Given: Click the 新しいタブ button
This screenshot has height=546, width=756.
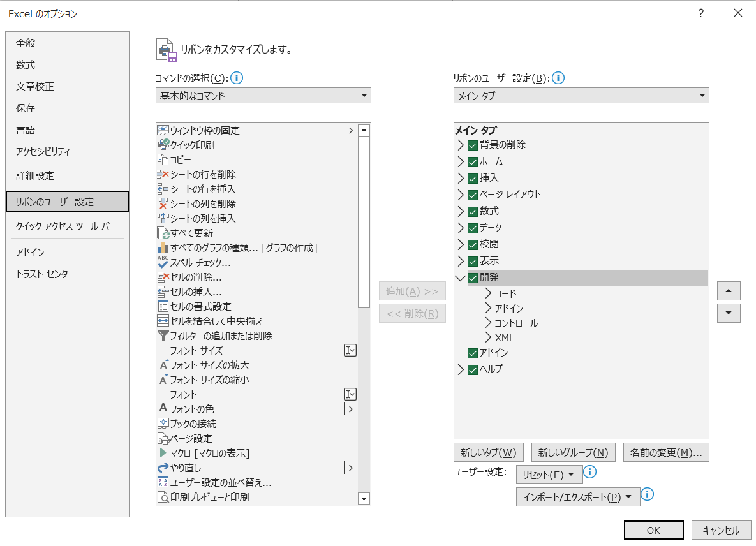Looking at the screenshot, I should (x=488, y=452).
